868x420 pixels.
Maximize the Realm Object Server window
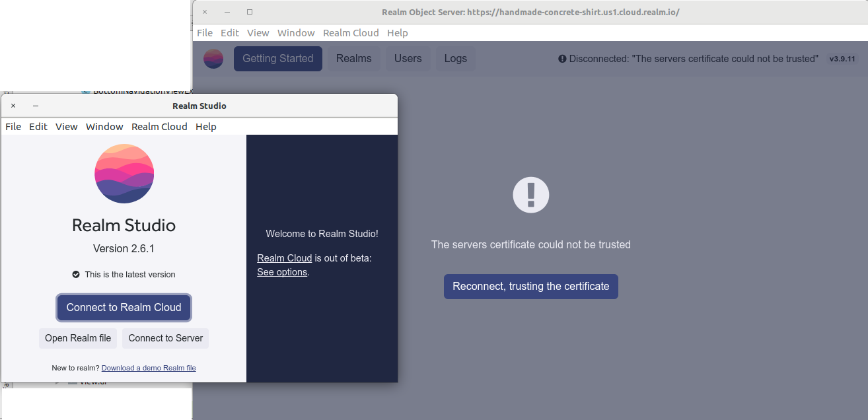pyautogui.click(x=250, y=12)
